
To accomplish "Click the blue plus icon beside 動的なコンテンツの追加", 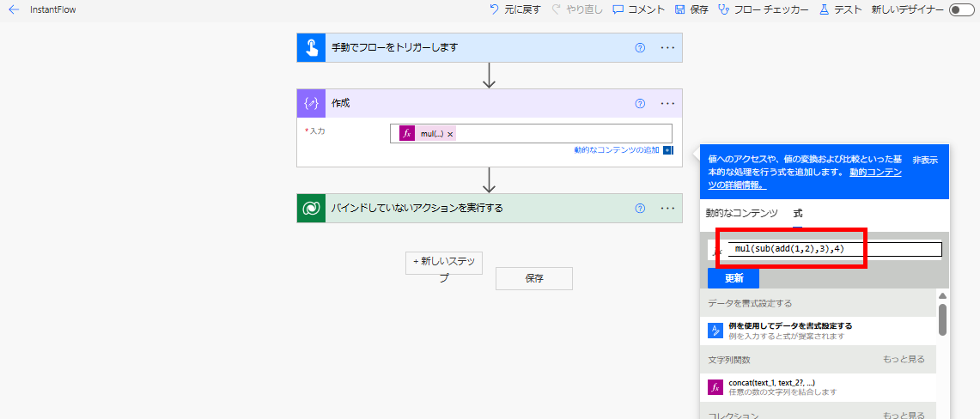I will point(667,150).
